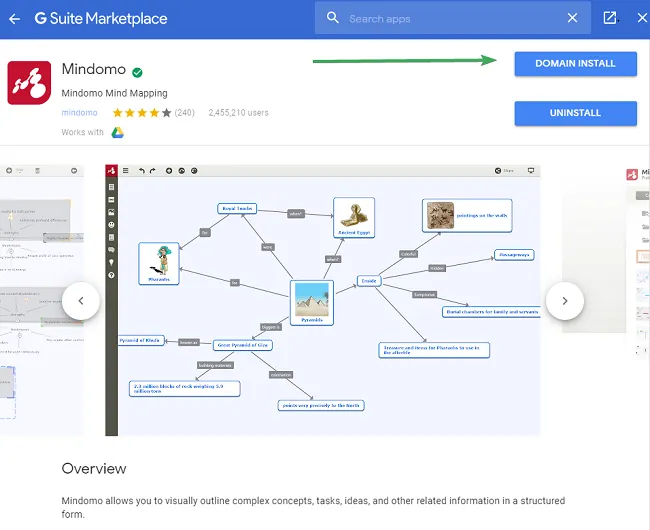Open the mindomo developer link

tap(80, 113)
